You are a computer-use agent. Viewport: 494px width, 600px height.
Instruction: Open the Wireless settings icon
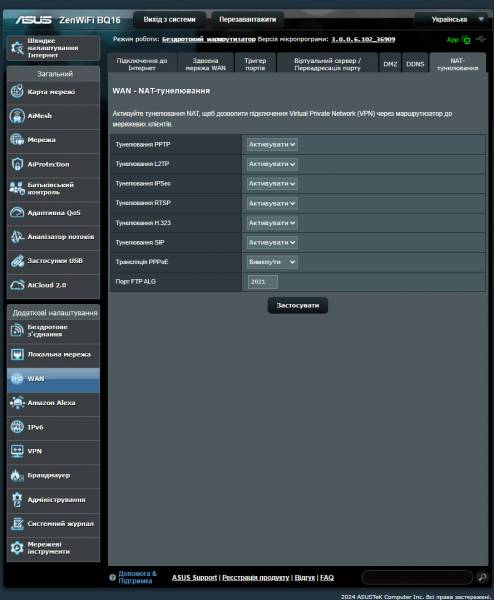(17, 330)
